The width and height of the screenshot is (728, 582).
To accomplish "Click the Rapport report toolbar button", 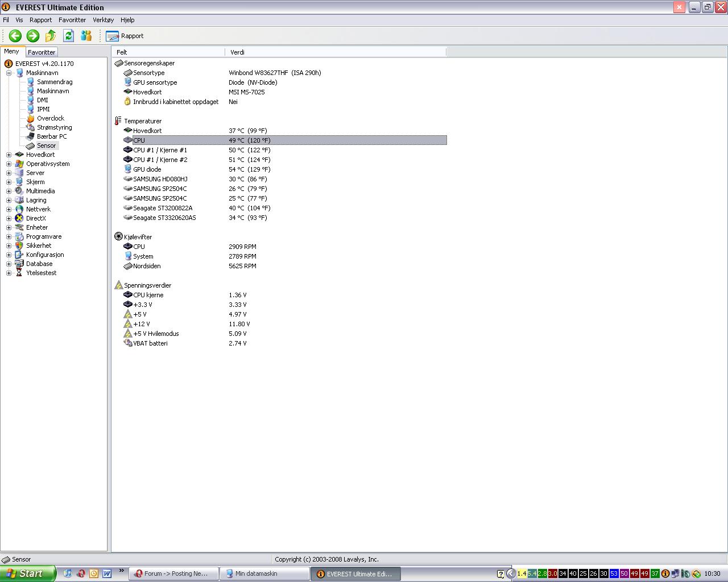I will pos(125,36).
